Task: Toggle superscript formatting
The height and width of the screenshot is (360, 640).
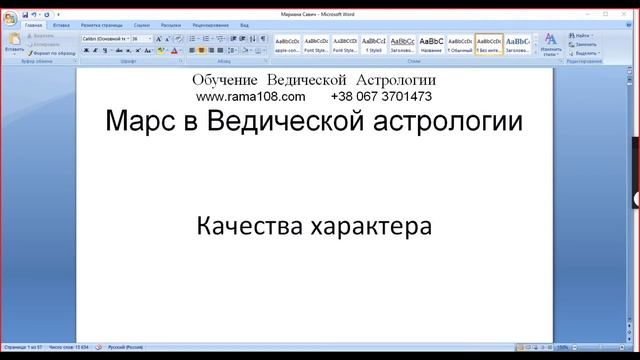Action: pyautogui.click(x=138, y=51)
